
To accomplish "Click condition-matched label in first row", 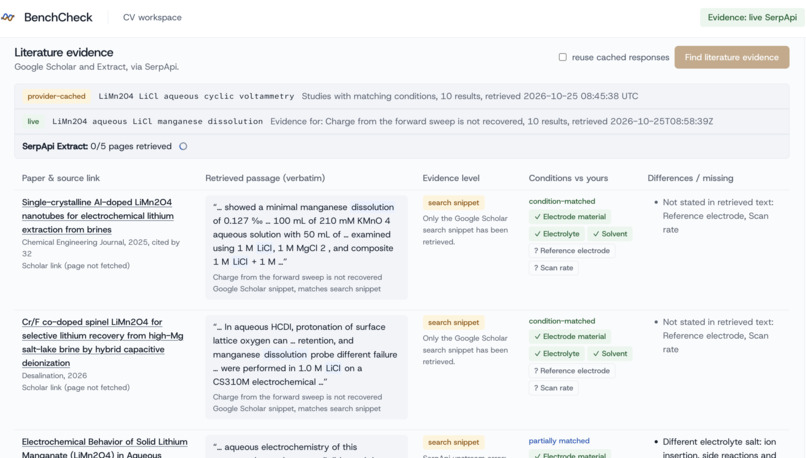I will point(562,201).
